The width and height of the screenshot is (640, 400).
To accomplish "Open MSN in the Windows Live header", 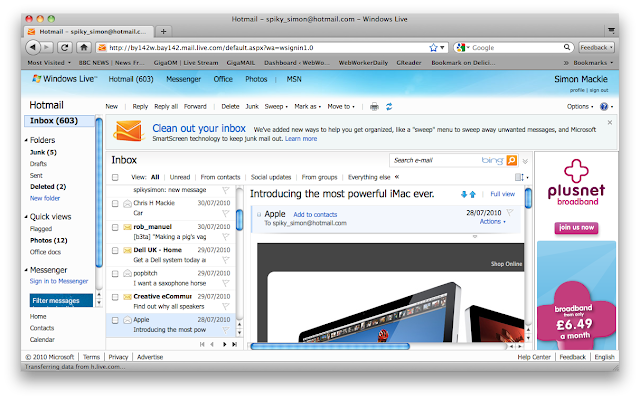I will click(294, 79).
